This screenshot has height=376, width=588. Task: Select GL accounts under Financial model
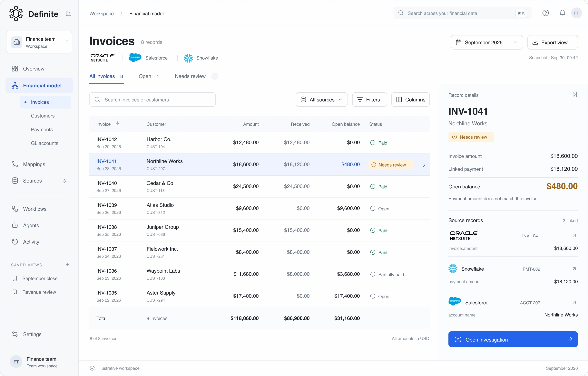click(x=44, y=143)
